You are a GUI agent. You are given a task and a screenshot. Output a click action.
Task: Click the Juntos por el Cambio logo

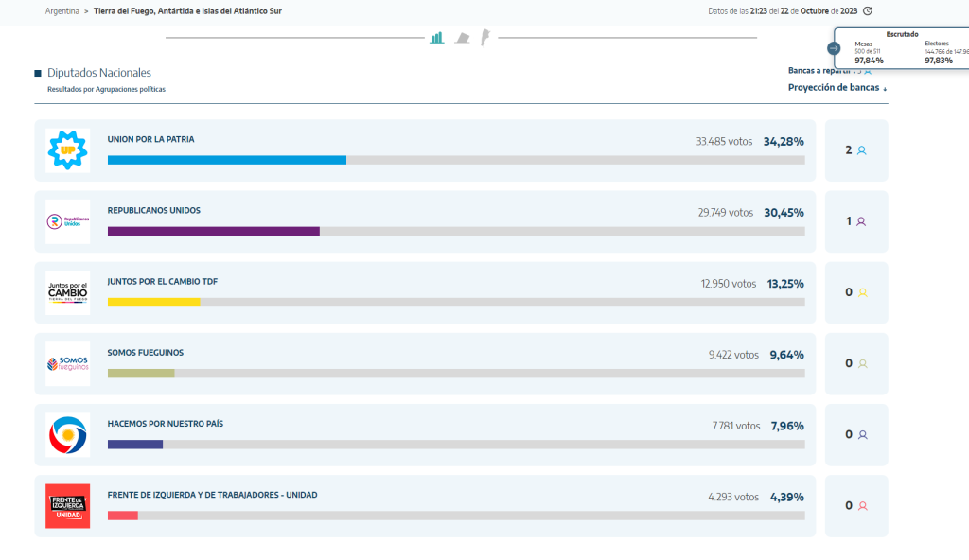tap(68, 292)
